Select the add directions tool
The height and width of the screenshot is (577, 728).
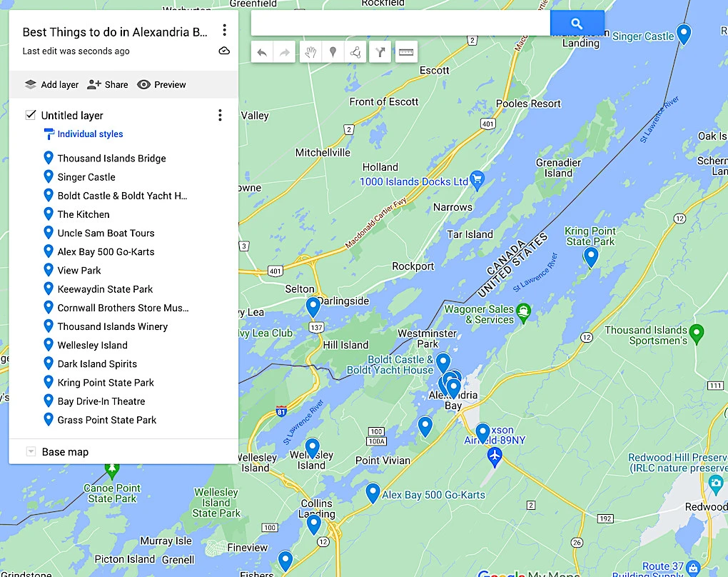point(380,52)
